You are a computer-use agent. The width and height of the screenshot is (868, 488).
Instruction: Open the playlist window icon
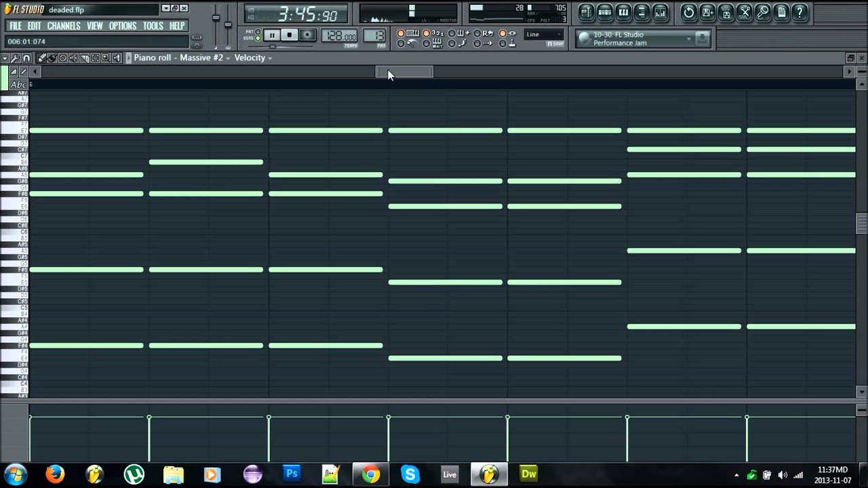[x=587, y=12]
